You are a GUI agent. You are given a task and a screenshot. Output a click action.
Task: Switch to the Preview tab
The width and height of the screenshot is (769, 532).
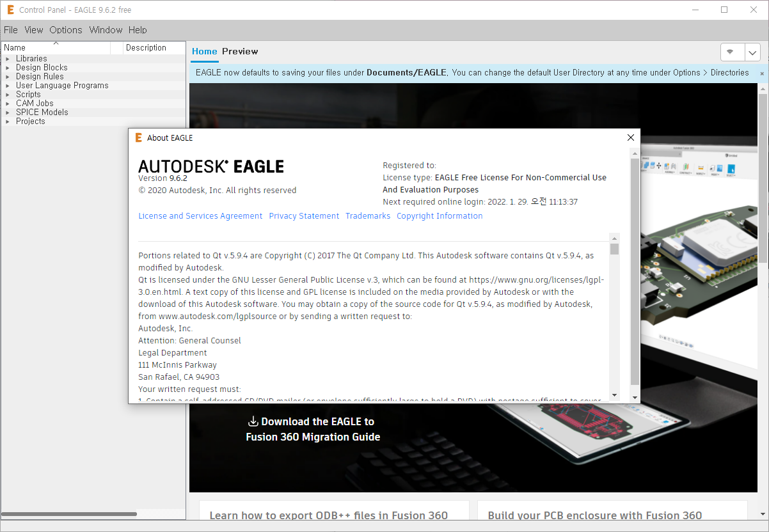240,51
